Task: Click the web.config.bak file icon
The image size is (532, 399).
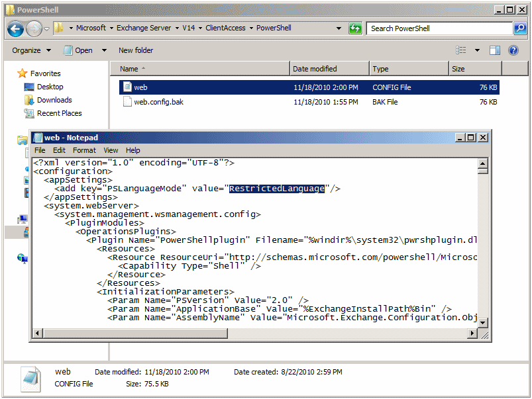Action: coord(127,102)
